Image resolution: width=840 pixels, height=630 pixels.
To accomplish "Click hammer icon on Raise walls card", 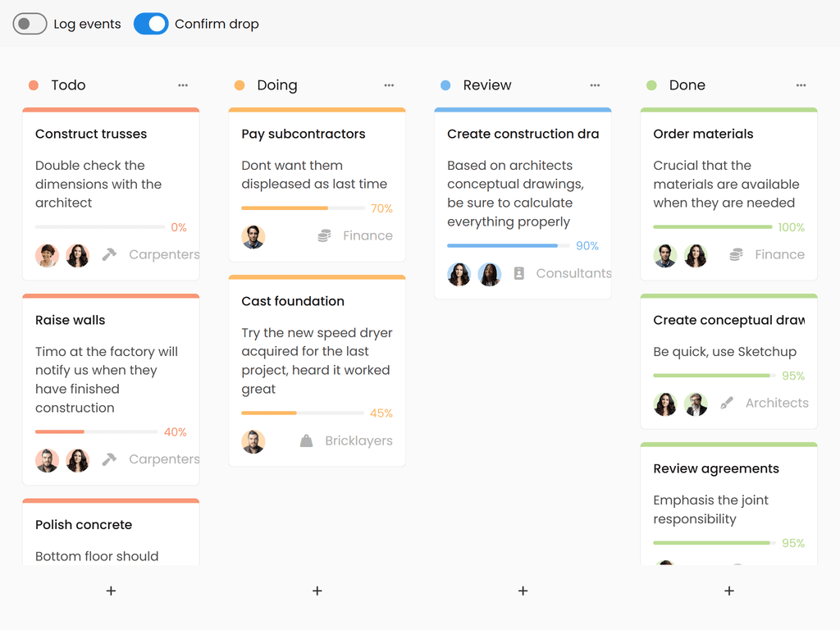I will (109, 460).
